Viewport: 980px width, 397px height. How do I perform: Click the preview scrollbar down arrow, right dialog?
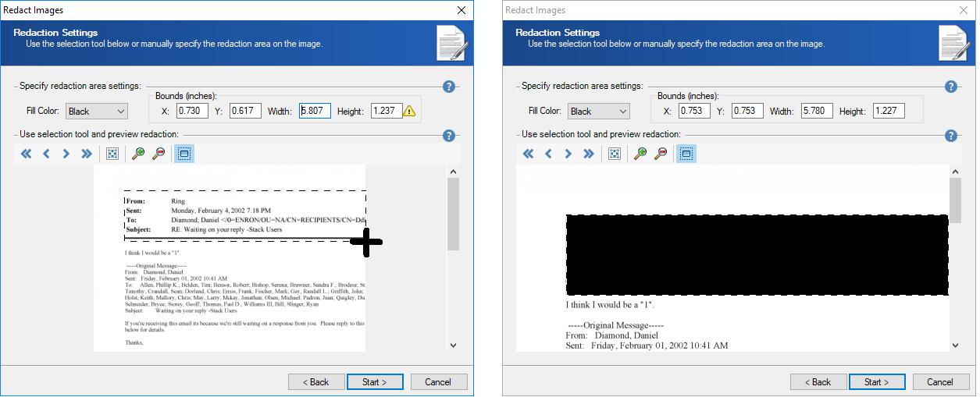click(x=955, y=345)
